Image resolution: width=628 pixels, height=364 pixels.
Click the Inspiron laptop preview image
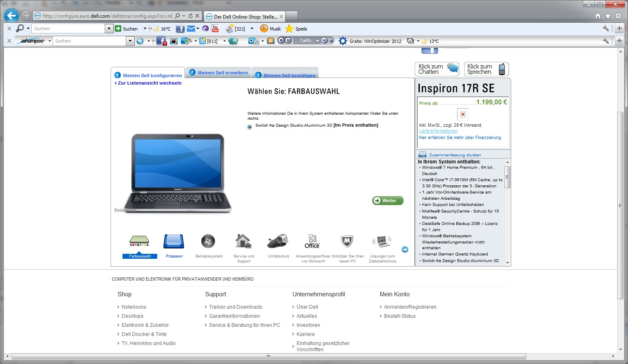click(178, 173)
